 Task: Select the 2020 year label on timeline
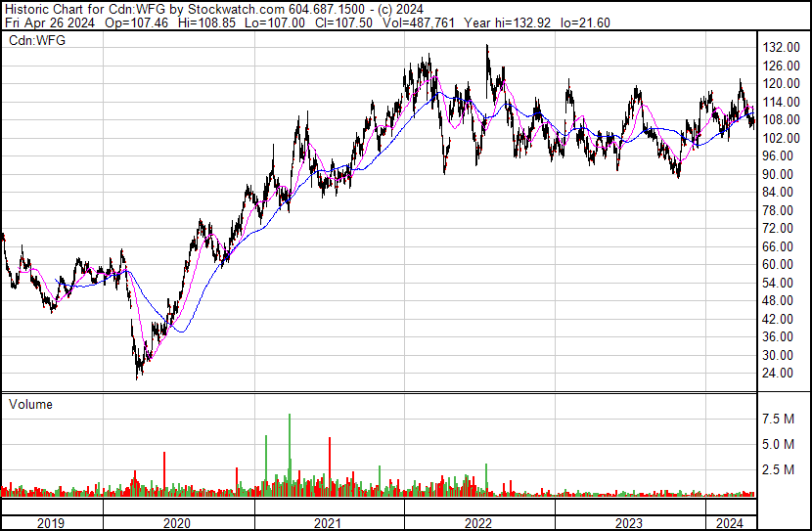pyautogui.click(x=178, y=523)
